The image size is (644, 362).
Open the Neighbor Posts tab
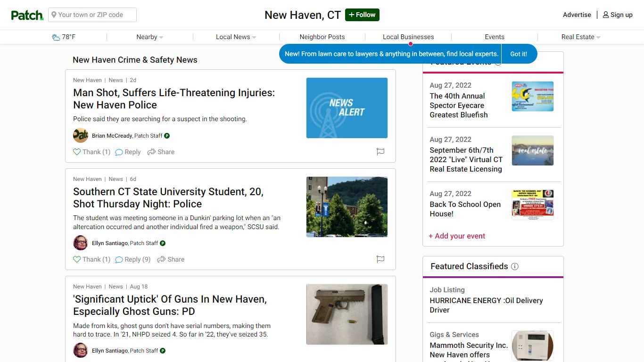[x=322, y=37]
